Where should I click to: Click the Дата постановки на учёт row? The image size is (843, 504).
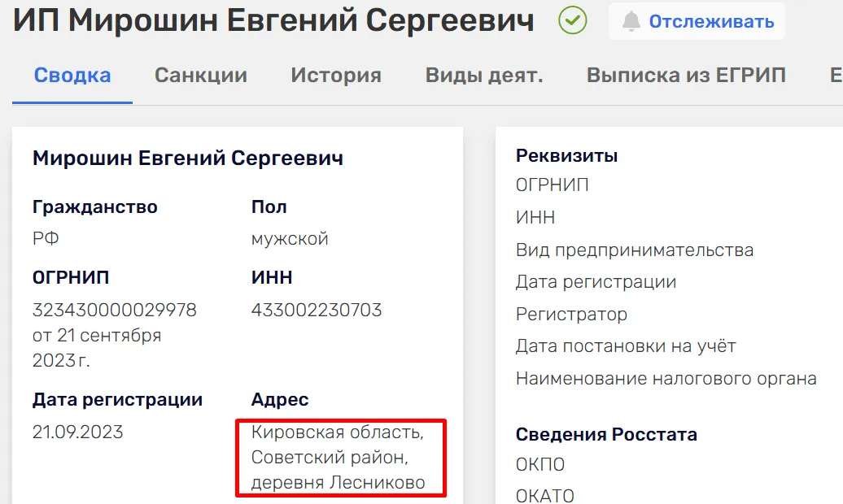[626, 346]
